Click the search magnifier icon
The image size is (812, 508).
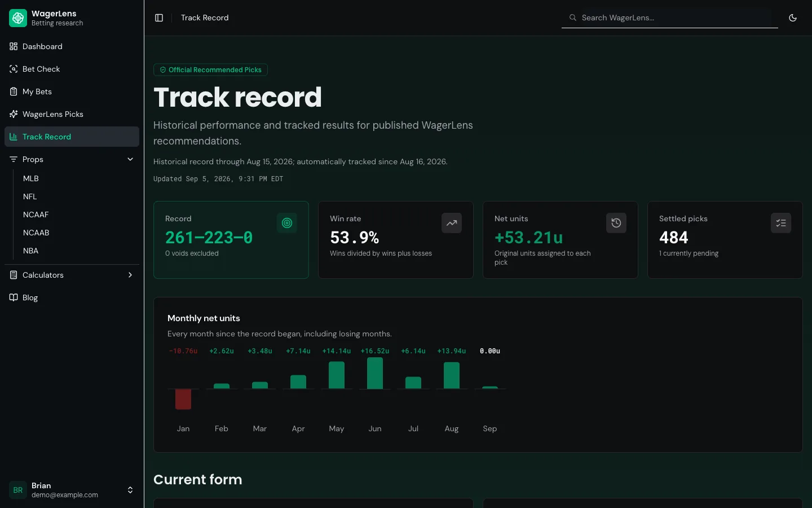click(x=573, y=17)
